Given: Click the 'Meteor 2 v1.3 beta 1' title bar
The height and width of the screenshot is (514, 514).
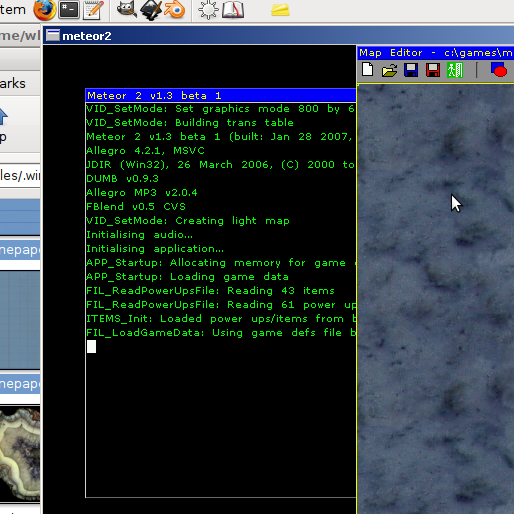Looking at the screenshot, I should click(221, 96).
